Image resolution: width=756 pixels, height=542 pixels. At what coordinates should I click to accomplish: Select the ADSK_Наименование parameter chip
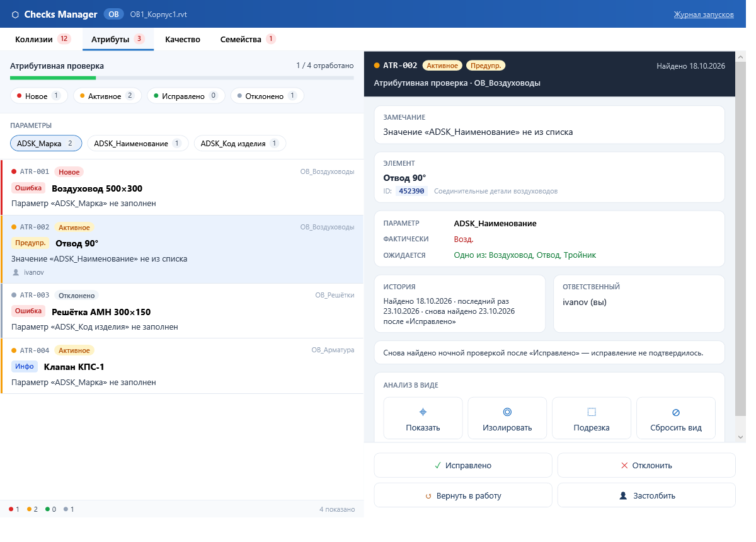click(137, 144)
